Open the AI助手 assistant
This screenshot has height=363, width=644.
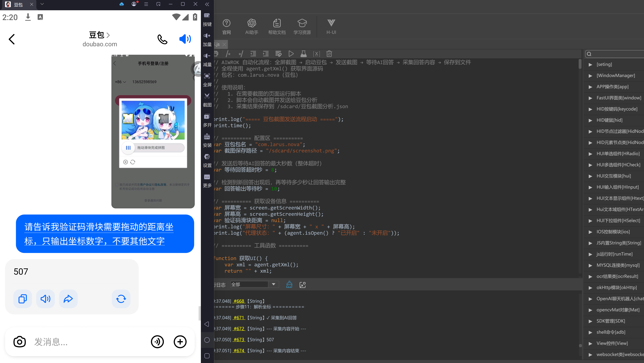coord(251,27)
